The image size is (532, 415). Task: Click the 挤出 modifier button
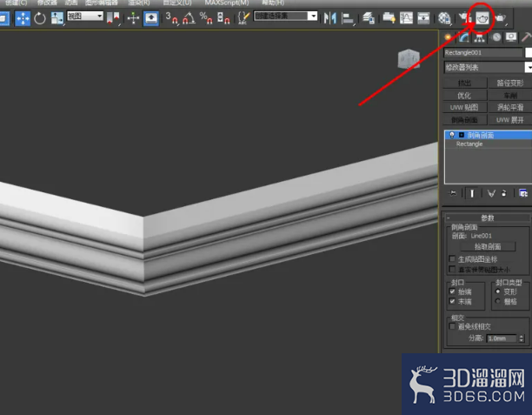(x=464, y=83)
